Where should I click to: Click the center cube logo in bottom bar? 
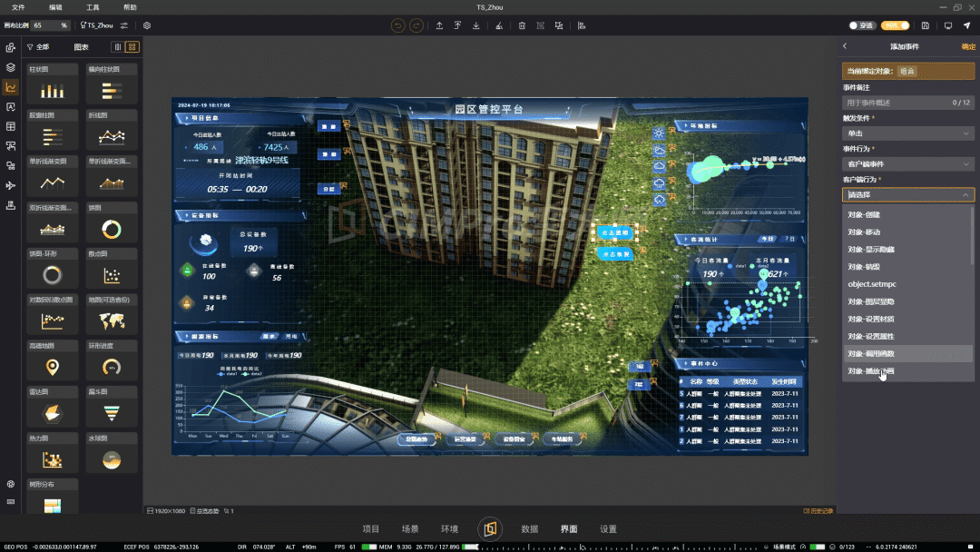tap(489, 529)
